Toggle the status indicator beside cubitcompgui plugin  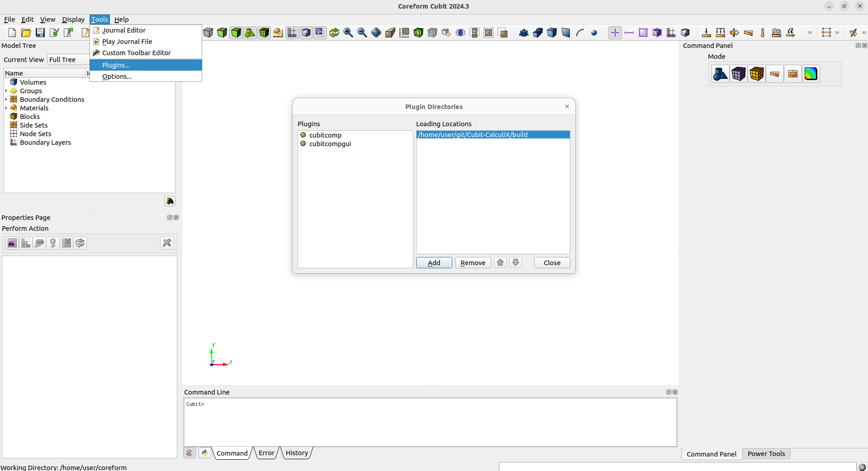point(303,144)
